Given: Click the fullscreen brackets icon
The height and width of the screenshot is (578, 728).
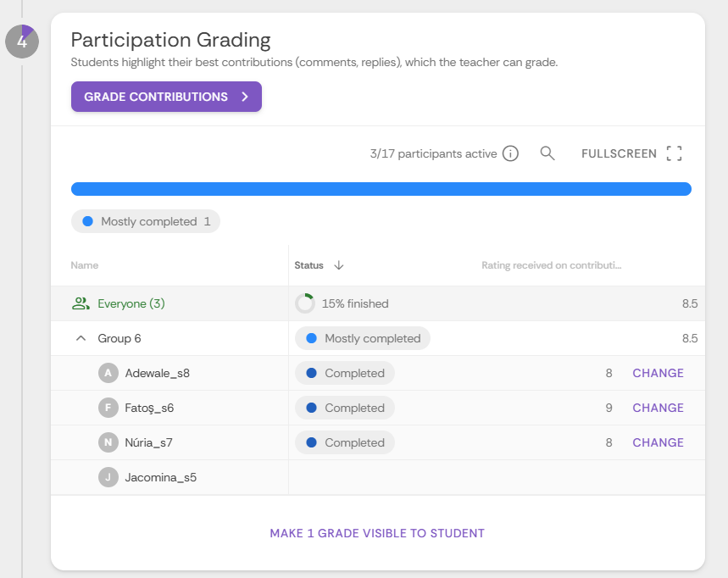Looking at the screenshot, I should (674, 153).
